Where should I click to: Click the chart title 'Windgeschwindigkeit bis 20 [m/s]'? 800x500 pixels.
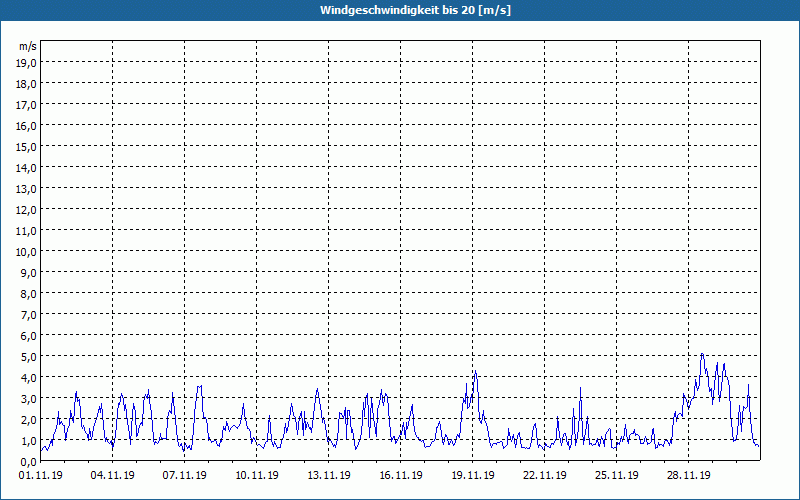coord(415,10)
